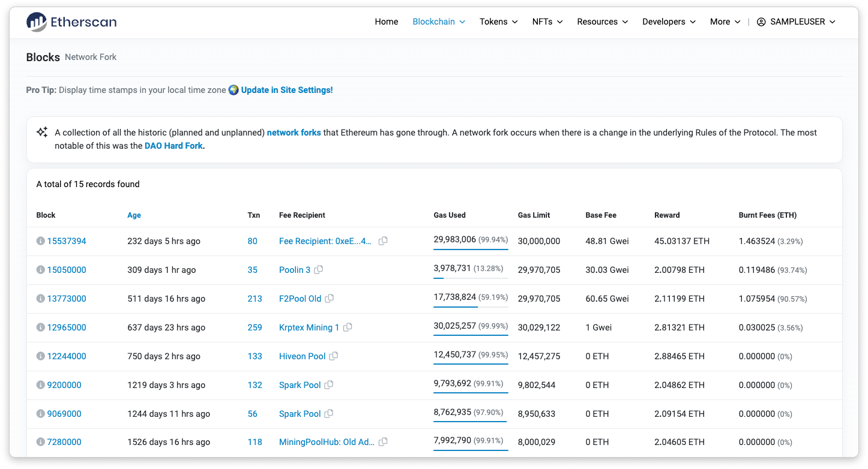Click gas used bar for block 15050000
Screen dimensions: 868x469
click(471, 278)
